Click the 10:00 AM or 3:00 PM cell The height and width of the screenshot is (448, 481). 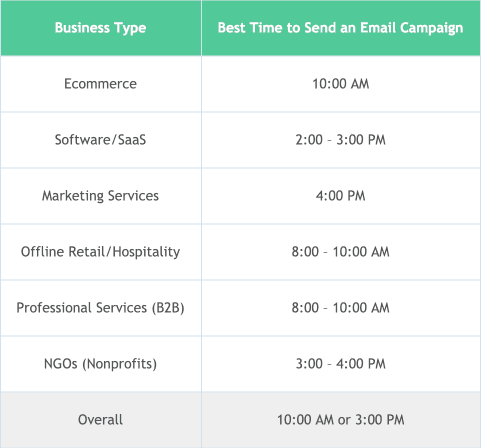point(341,420)
